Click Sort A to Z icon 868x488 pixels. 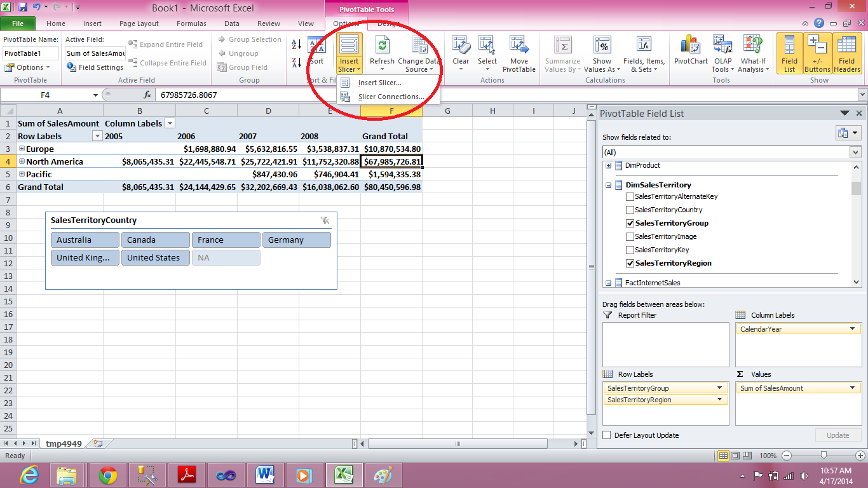point(296,44)
